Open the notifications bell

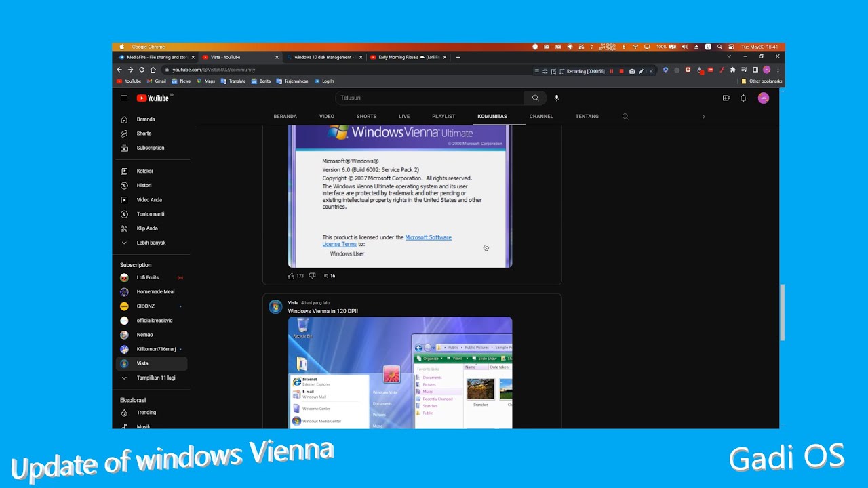pos(743,98)
